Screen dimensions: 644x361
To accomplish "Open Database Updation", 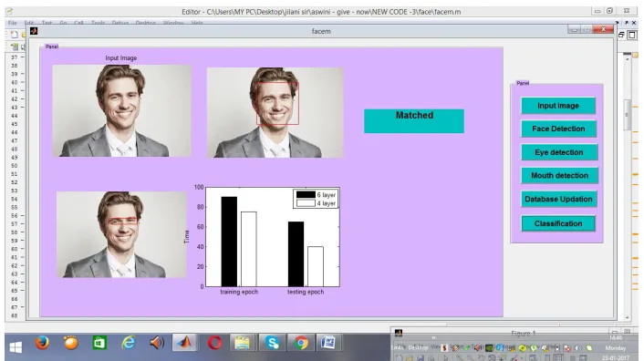I will (558, 199).
